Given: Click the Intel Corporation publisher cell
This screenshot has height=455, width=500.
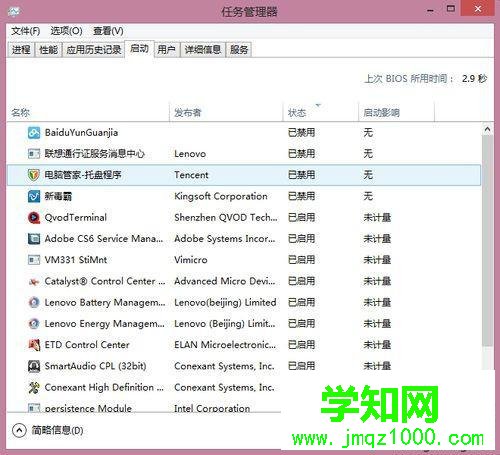Looking at the screenshot, I should (212, 408).
